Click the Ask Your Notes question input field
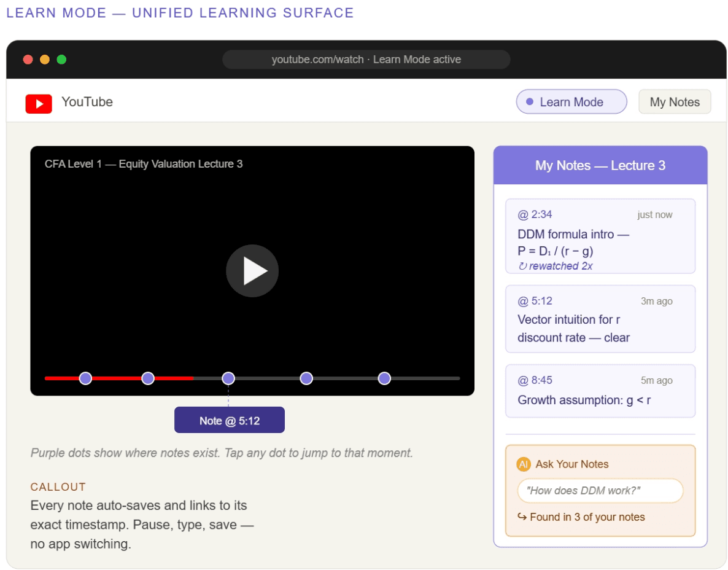The width and height of the screenshot is (728, 570). pos(600,491)
